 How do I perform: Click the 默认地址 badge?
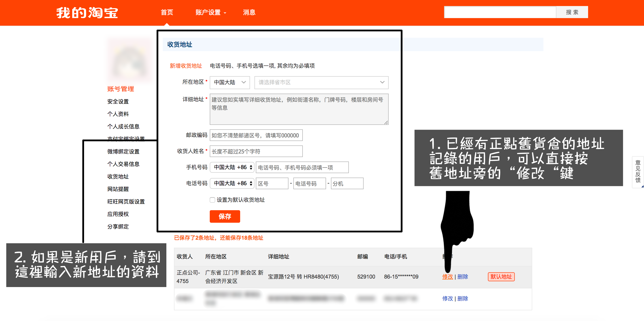pyautogui.click(x=501, y=277)
